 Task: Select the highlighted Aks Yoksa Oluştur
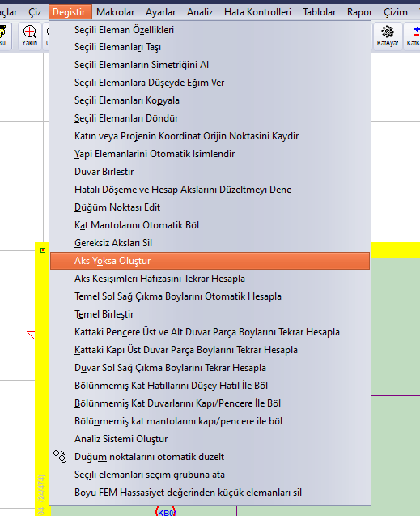(210, 261)
